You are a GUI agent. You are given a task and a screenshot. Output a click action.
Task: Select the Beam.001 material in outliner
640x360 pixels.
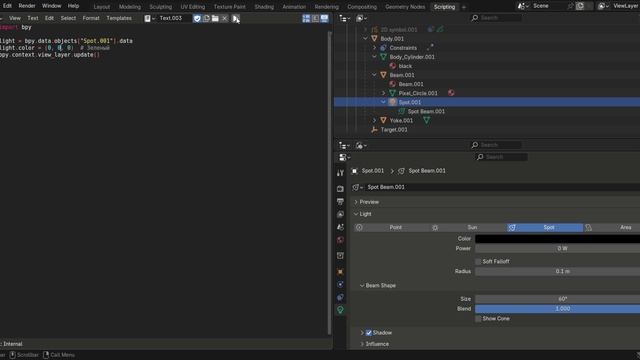(x=411, y=84)
